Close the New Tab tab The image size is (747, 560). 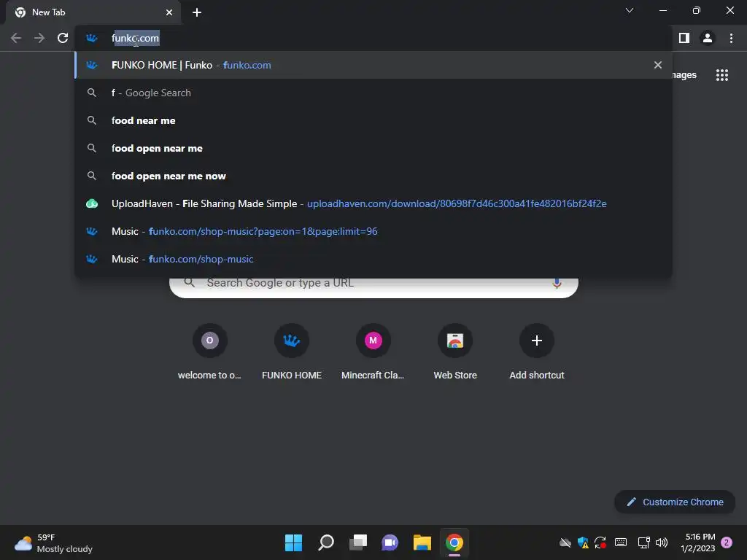169,12
